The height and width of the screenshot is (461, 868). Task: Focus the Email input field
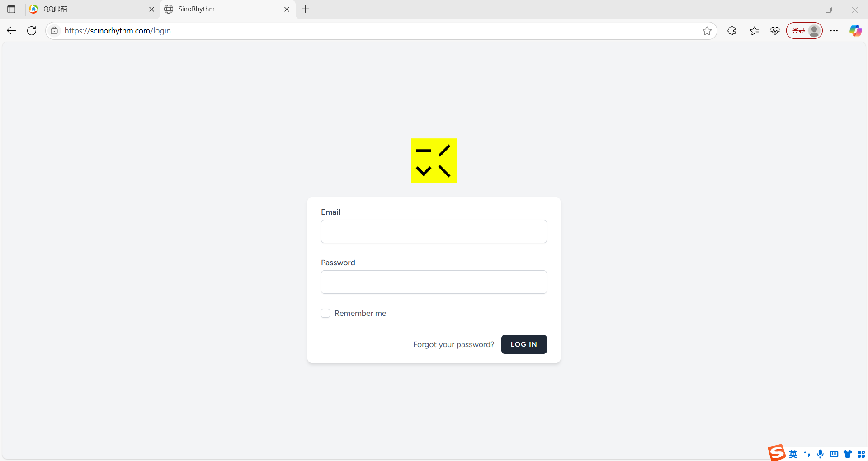pyautogui.click(x=434, y=231)
